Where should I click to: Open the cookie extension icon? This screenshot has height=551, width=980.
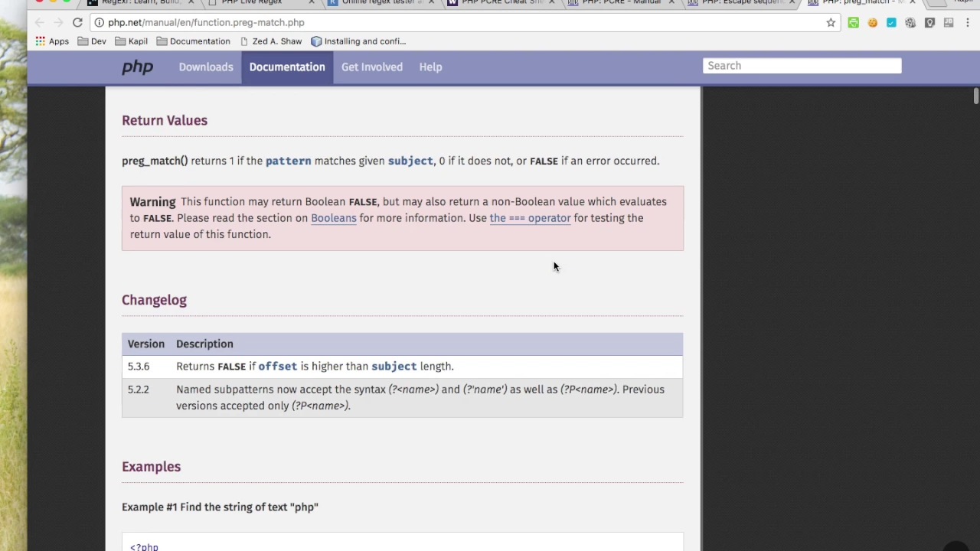(872, 23)
